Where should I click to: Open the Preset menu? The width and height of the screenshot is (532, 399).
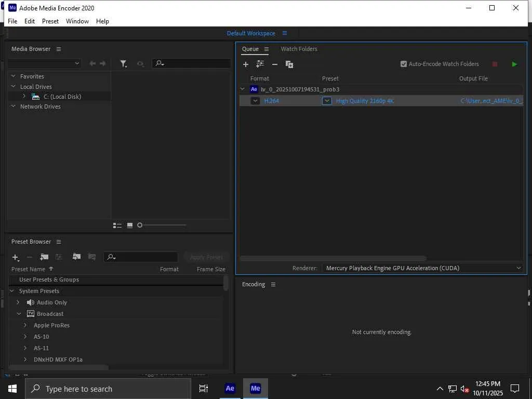50,21
